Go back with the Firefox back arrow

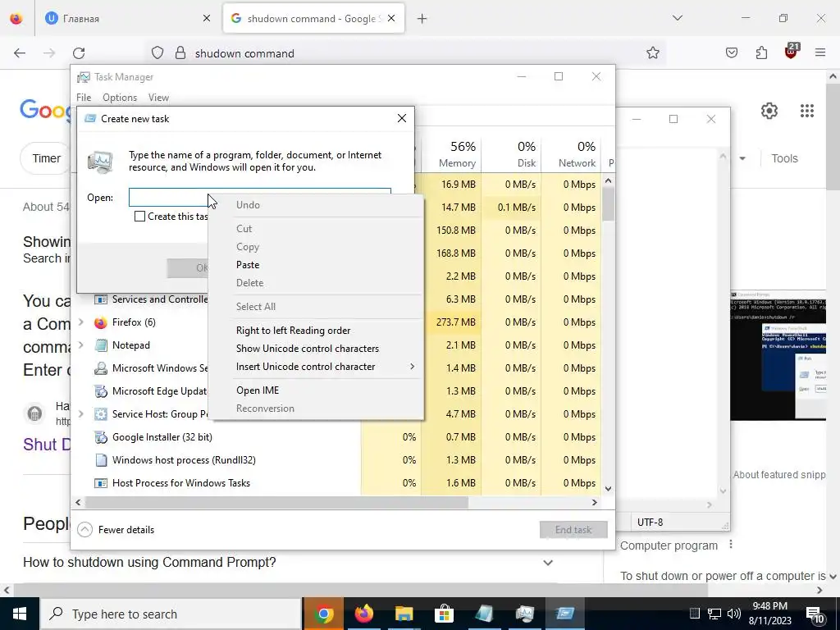pos(20,53)
